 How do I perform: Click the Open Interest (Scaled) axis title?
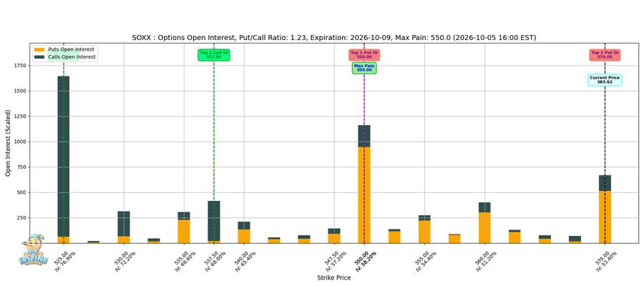[x=8, y=143]
